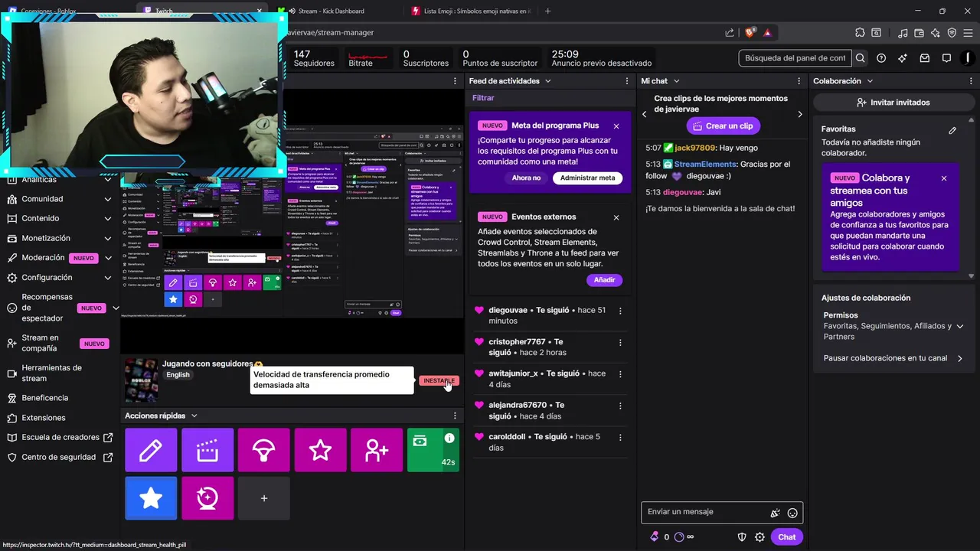The image size is (980, 551).
Task: Open the Brave Shields lion icon
Action: pyautogui.click(x=750, y=33)
